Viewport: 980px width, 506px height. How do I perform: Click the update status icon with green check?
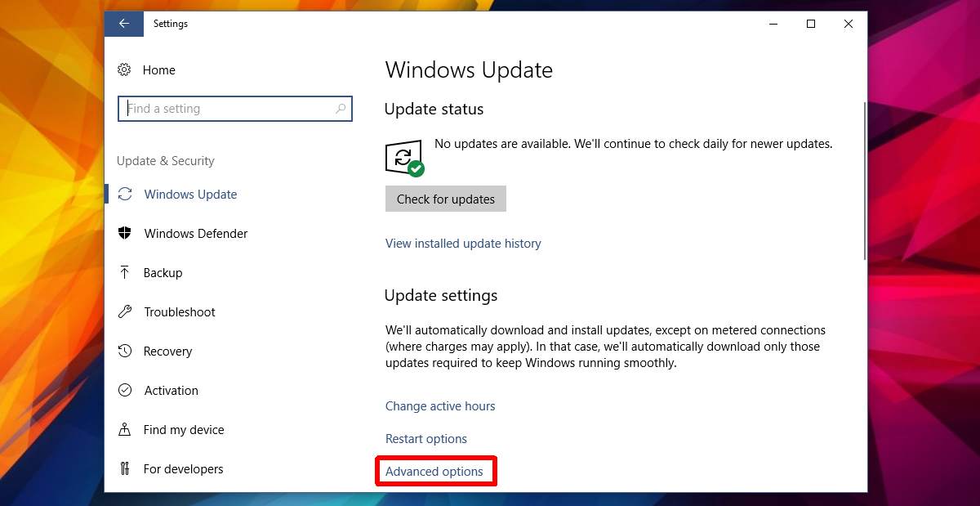(x=404, y=158)
